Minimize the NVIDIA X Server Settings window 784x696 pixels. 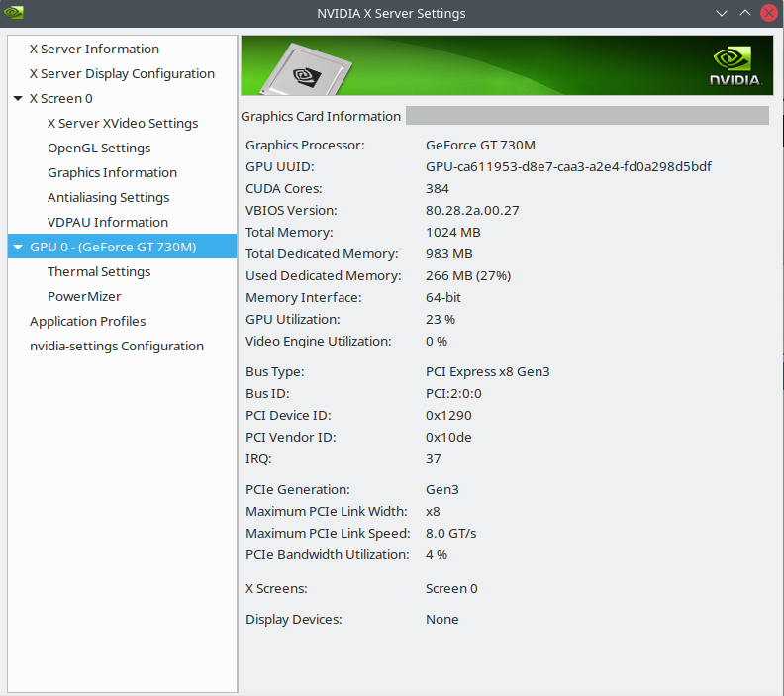tap(721, 13)
